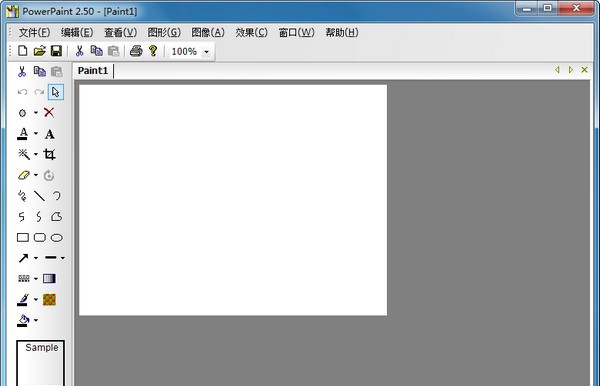
Task: Click the Copy icon in the top toolbar
Action: pos(96,51)
